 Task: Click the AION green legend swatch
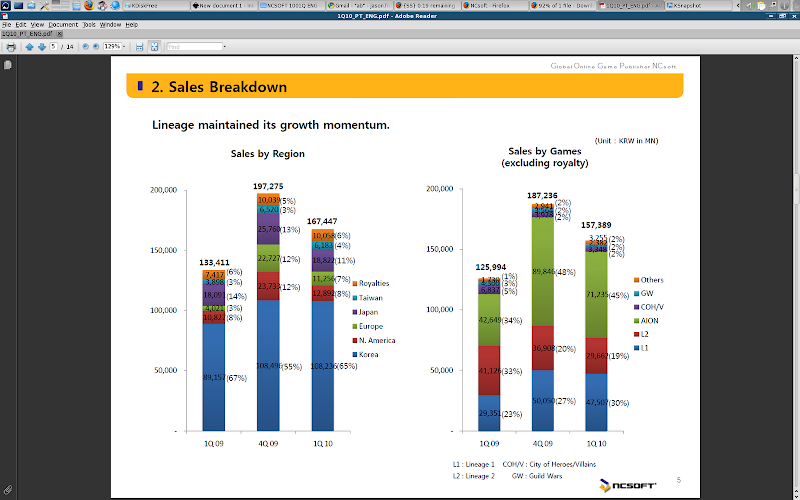tap(636, 321)
